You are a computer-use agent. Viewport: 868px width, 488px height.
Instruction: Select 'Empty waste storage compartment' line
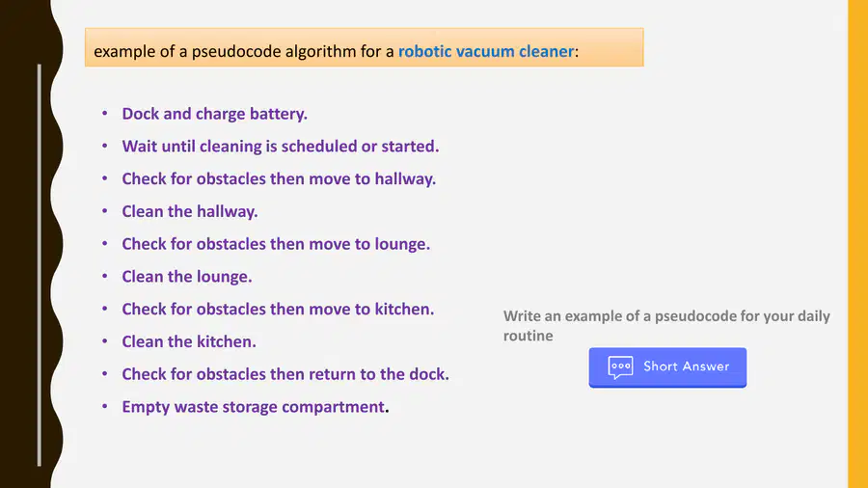point(256,407)
